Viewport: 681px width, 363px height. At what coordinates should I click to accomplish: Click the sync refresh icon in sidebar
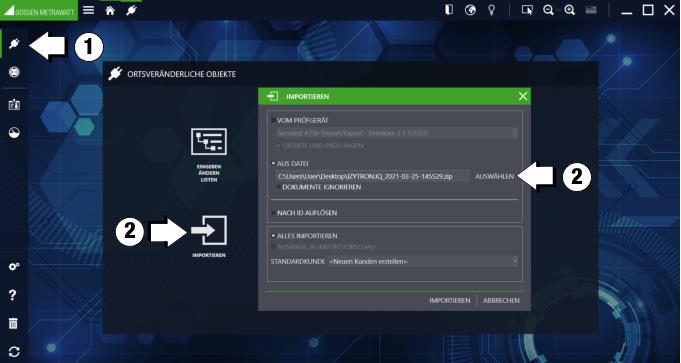pos(14,352)
